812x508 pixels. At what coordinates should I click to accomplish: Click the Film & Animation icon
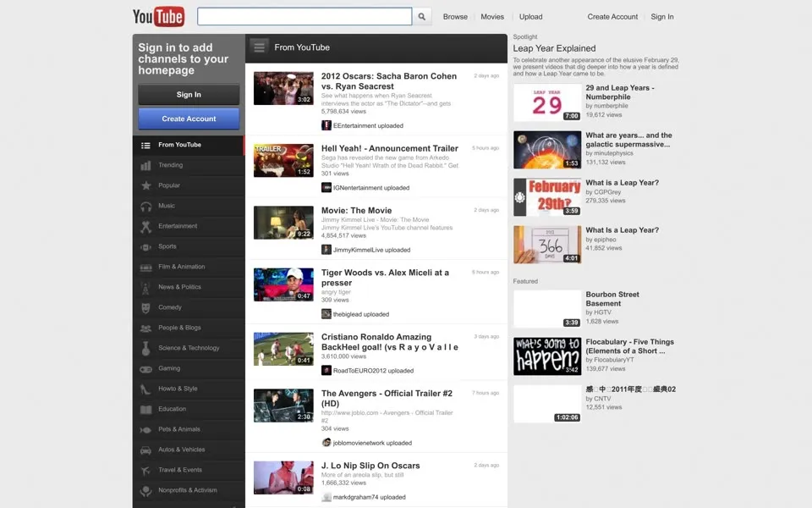146,267
